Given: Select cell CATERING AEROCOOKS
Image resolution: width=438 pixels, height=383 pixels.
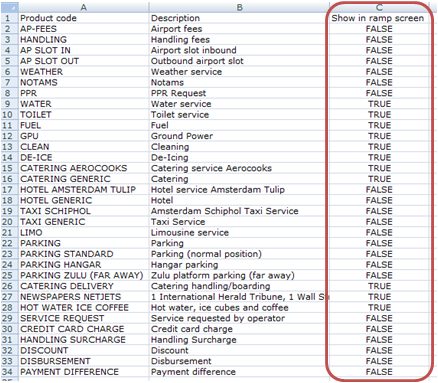Looking at the screenshot, I should pos(84,168).
